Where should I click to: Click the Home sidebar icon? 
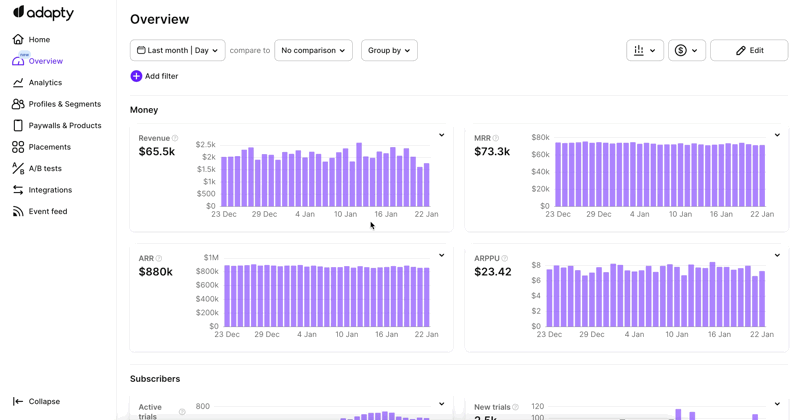pyautogui.click(x=18, y=40)
